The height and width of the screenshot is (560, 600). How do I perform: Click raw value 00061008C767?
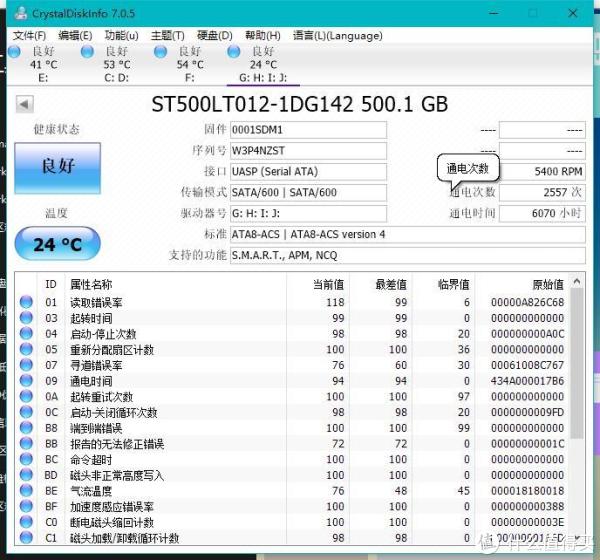tap(527, 365)
